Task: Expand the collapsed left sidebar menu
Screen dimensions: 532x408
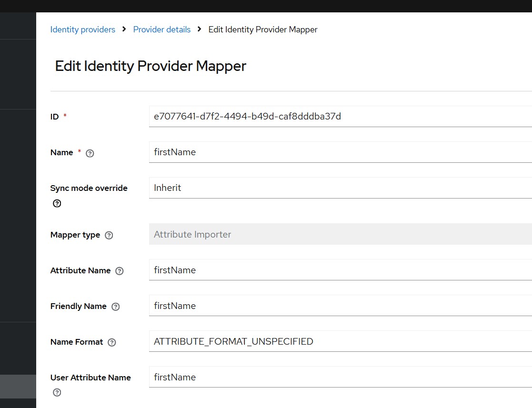Action: point(18,26)
